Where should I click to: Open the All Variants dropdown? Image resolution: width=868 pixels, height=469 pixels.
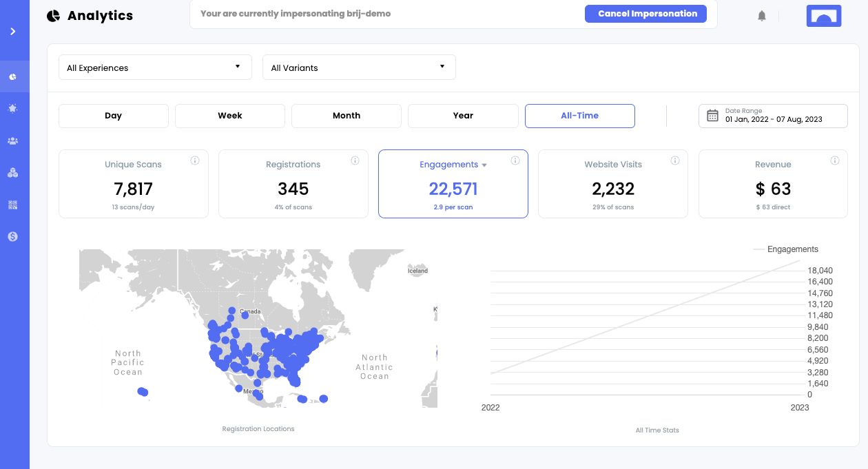[359, 67]
